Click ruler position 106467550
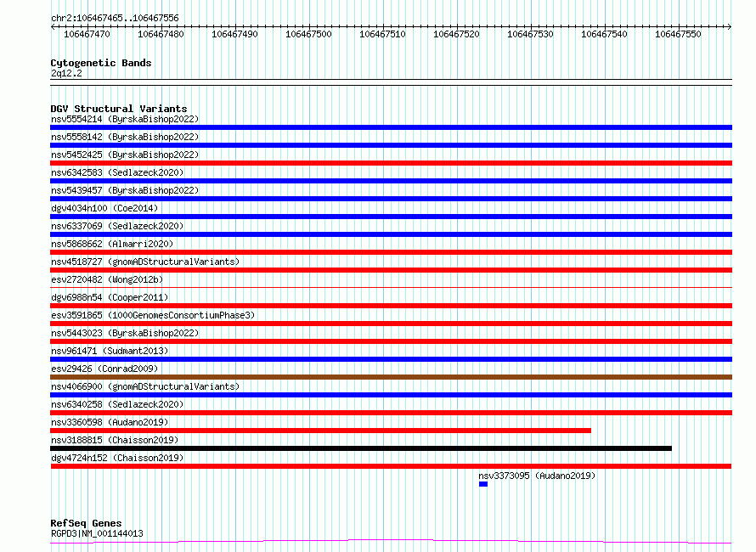The width and height of the screenshot is (756, 552). [x=677, y=34]
